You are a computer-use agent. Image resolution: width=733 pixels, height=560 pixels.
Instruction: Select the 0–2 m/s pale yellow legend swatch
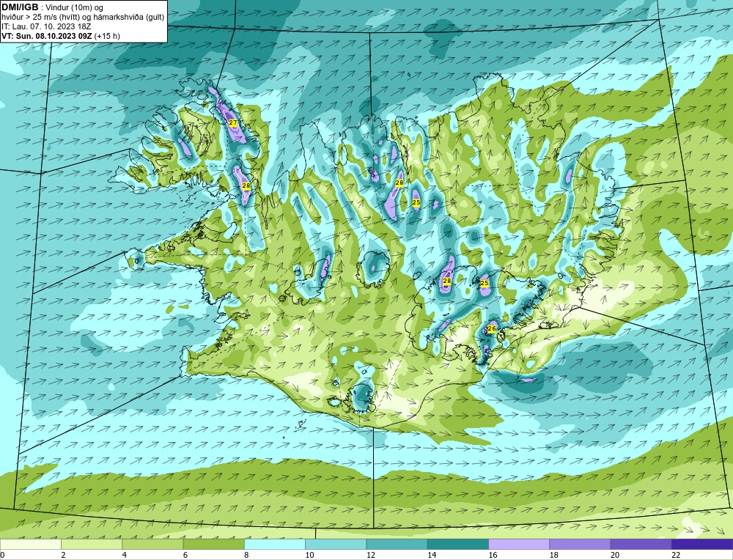click(x=31, y=544)
